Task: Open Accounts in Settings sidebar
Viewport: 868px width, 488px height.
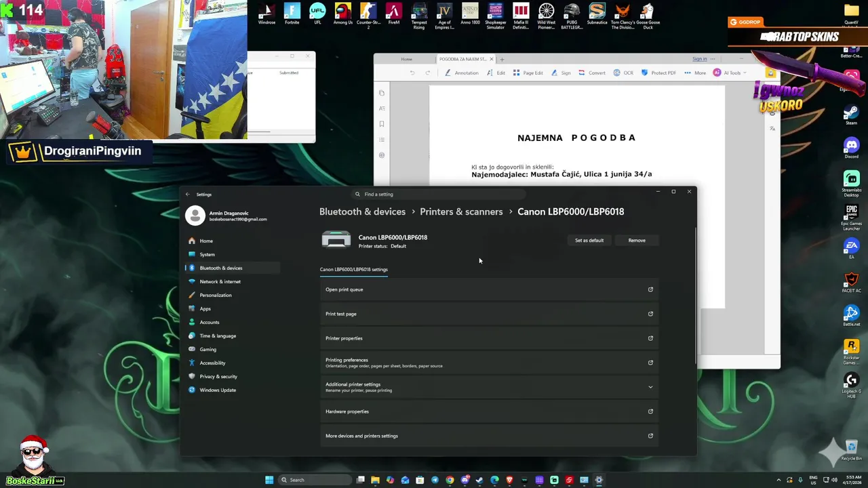Action: click(x=232, y=322)
